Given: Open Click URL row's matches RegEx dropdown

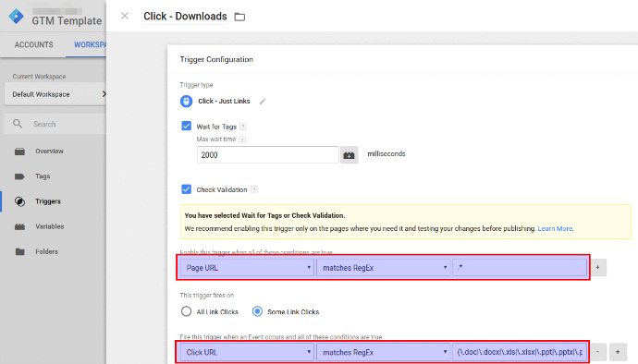Looking at the screenshot, I should [x=384, y=352].
